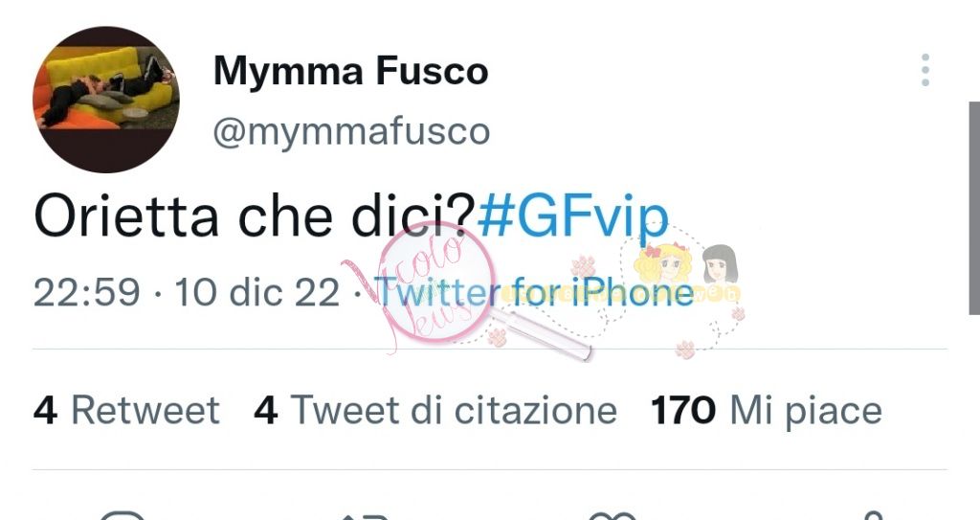The image size is (980, 520).
Task: Click the dark-haired cartoon girl watermark
Action: 721,263
